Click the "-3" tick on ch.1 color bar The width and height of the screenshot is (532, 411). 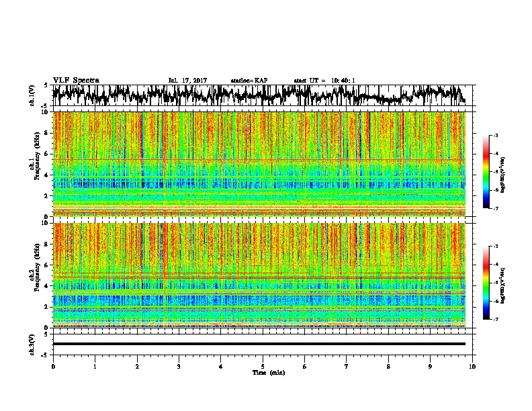[x=495, y=136]
